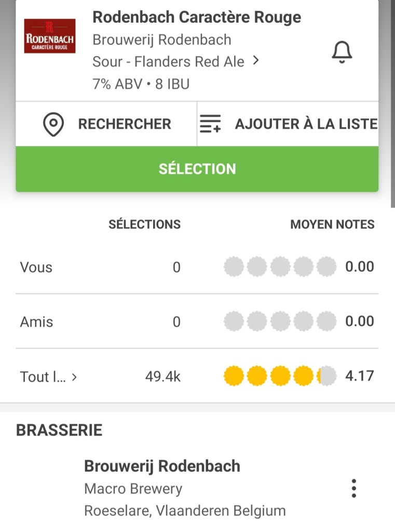This screenshot has height=532, width=395.
Task: Tap the location pin icon
Action: [x=53, y=125]
